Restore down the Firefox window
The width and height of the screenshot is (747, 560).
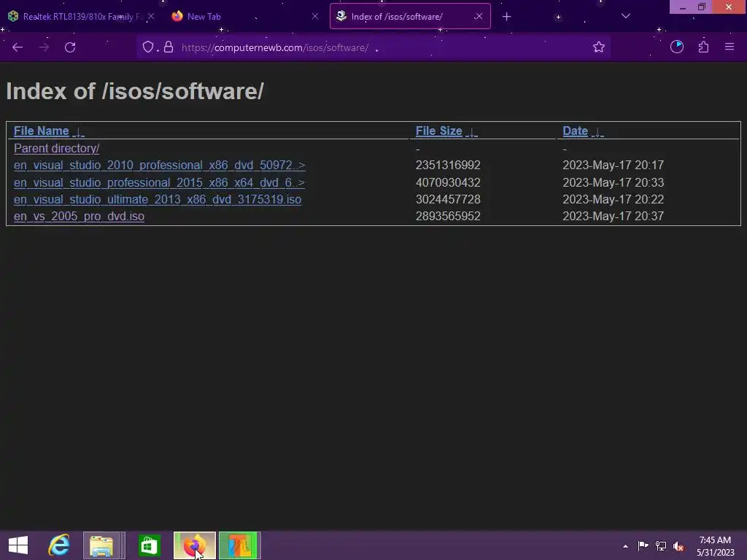[x=702, y=7]
